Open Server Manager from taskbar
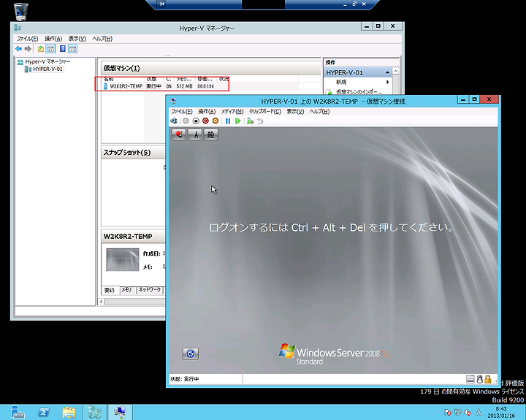526x420 pixels. point(18,412)
